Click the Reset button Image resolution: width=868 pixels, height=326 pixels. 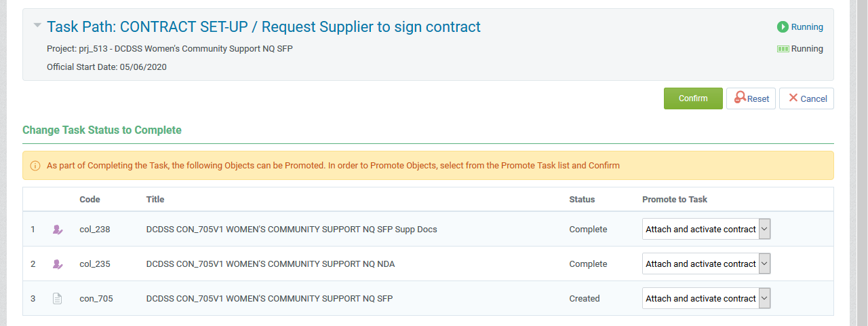point(751,98)
